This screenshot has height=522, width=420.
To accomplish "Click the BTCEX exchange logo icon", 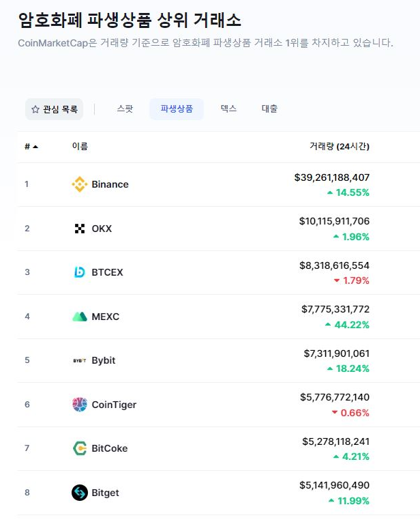I will (80, 272).
